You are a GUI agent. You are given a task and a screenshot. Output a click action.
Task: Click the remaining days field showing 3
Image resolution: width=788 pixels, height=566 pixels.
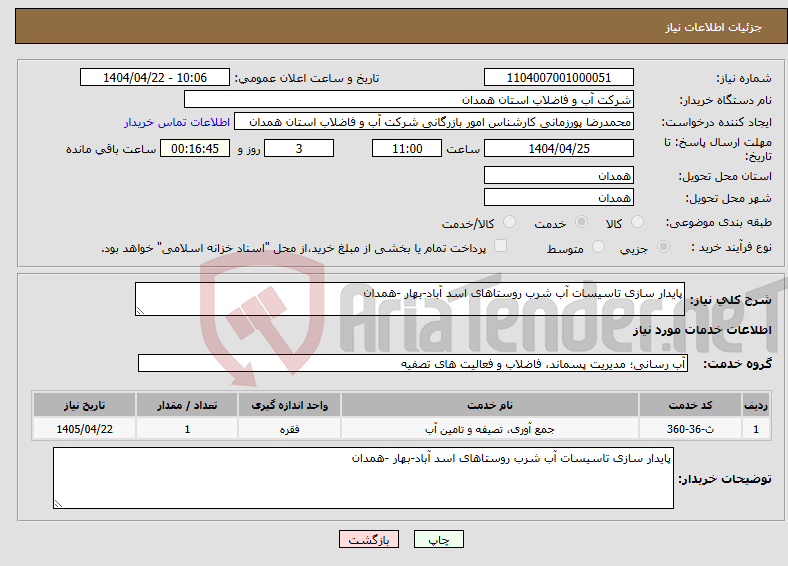[x=299, y=148]
